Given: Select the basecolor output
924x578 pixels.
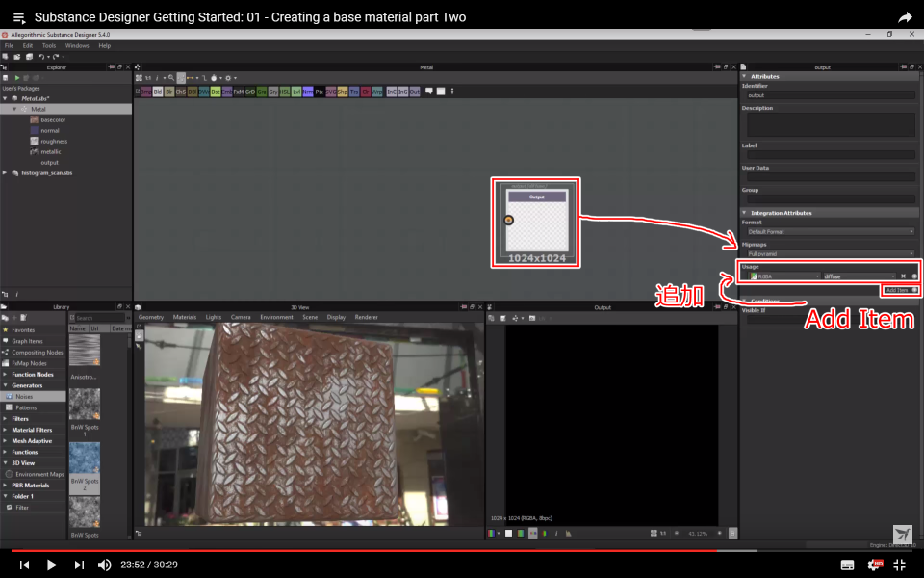Looking at the screenshot, I should 53,119.
